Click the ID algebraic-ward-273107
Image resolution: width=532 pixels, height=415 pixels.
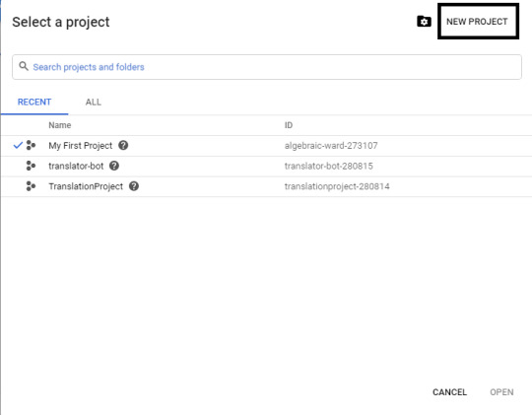coord(331,146)
